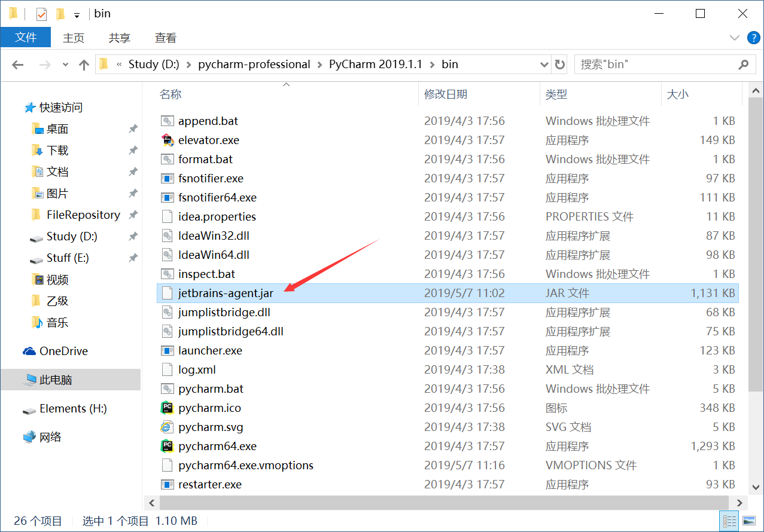This screenshot has width=764, height=532.
Task: Open the File tab (文件)
Action: click(26, 37)
